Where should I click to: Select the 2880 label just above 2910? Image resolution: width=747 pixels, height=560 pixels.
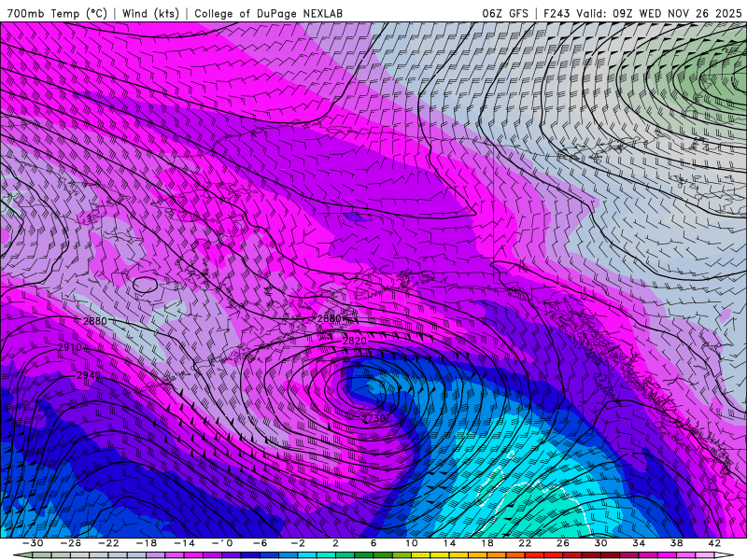(95, 321)
